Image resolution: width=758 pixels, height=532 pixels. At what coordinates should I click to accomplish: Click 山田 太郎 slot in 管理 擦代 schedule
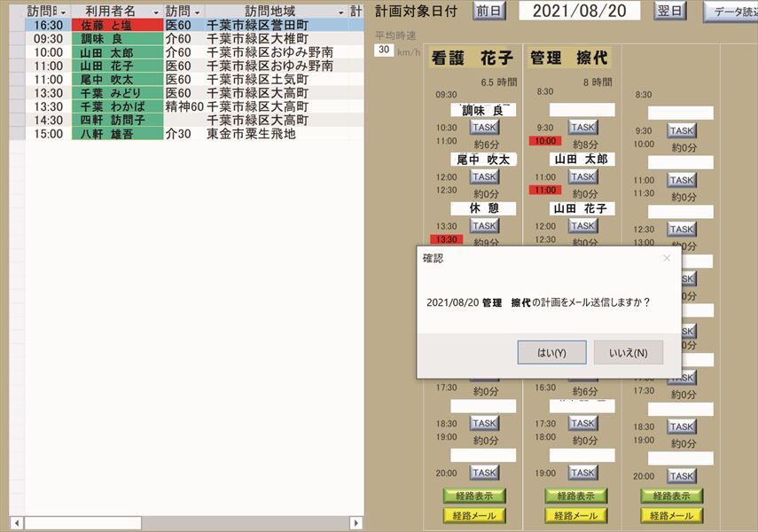point(582,159)
